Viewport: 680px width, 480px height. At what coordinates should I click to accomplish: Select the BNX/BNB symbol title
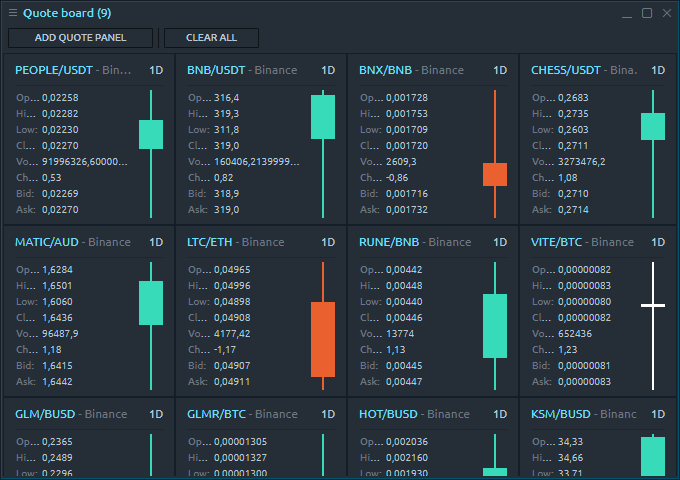coord(386,70)
